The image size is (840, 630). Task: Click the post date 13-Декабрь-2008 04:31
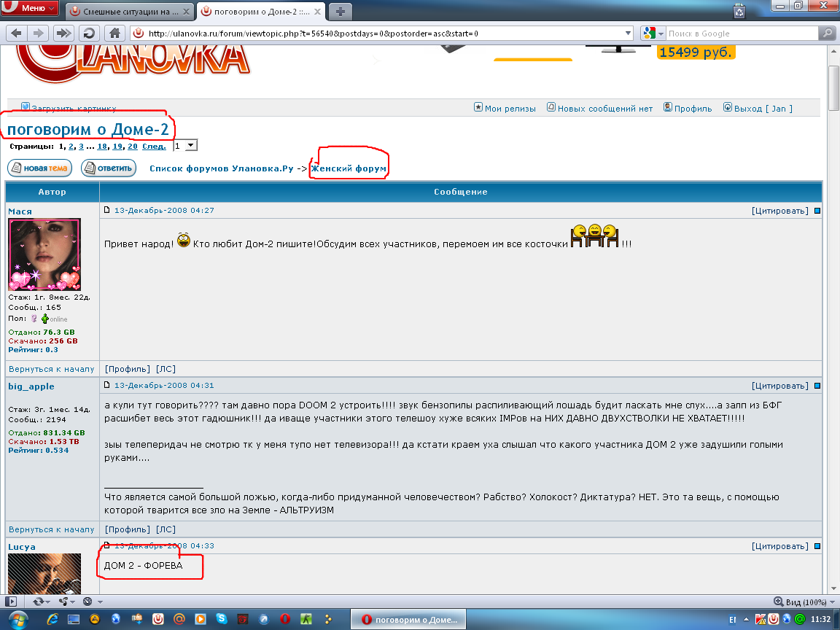[164, 385]
